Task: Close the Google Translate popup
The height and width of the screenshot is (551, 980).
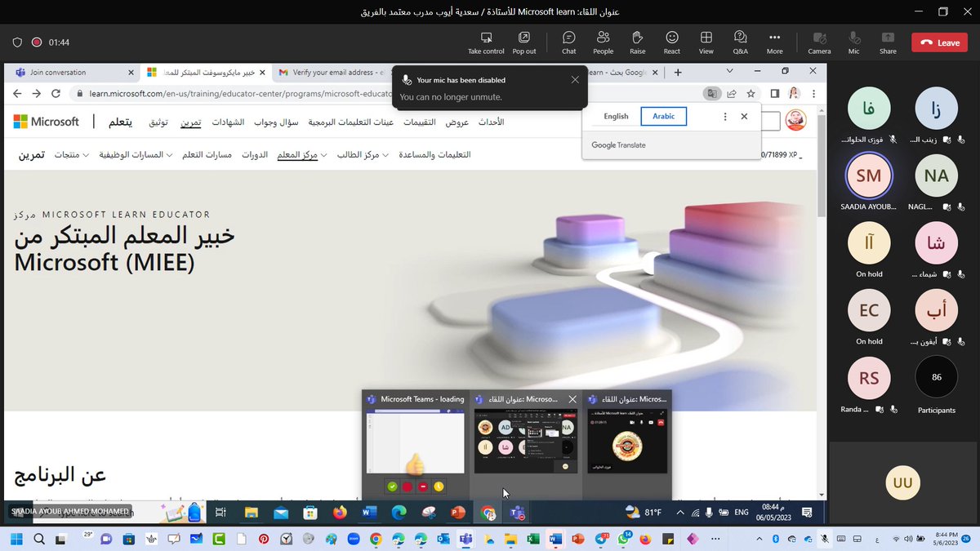Action: 744,117
